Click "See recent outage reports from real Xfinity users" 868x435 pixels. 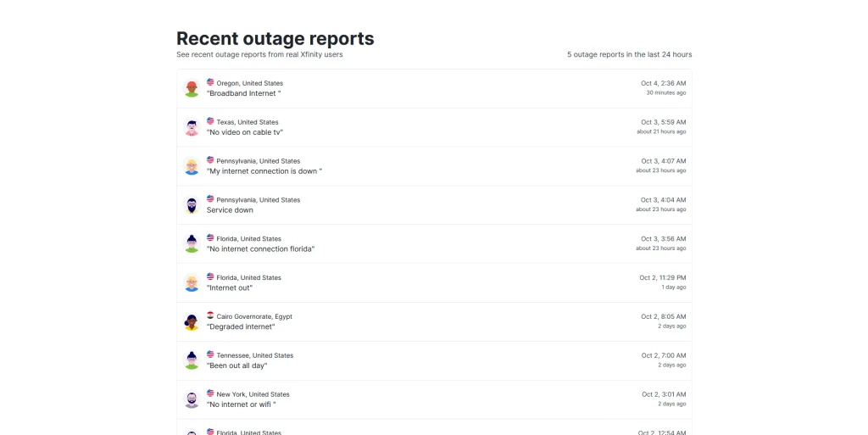pyautogui.click(x=259, y=54)
